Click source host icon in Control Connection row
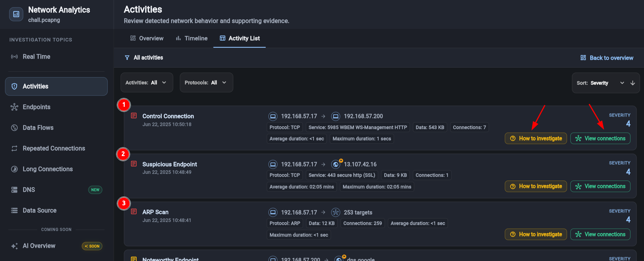The width and height of the screenshot is (644, 261). click(273, 116)
